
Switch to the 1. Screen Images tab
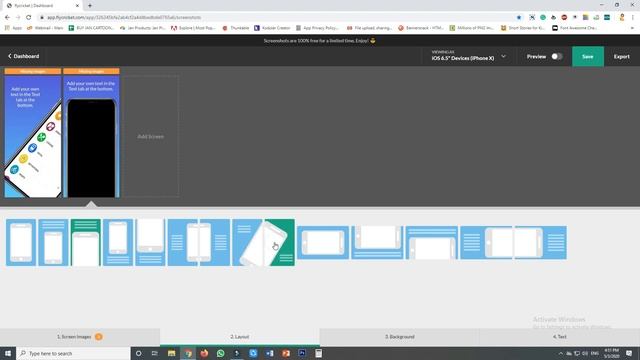(80, 337)
